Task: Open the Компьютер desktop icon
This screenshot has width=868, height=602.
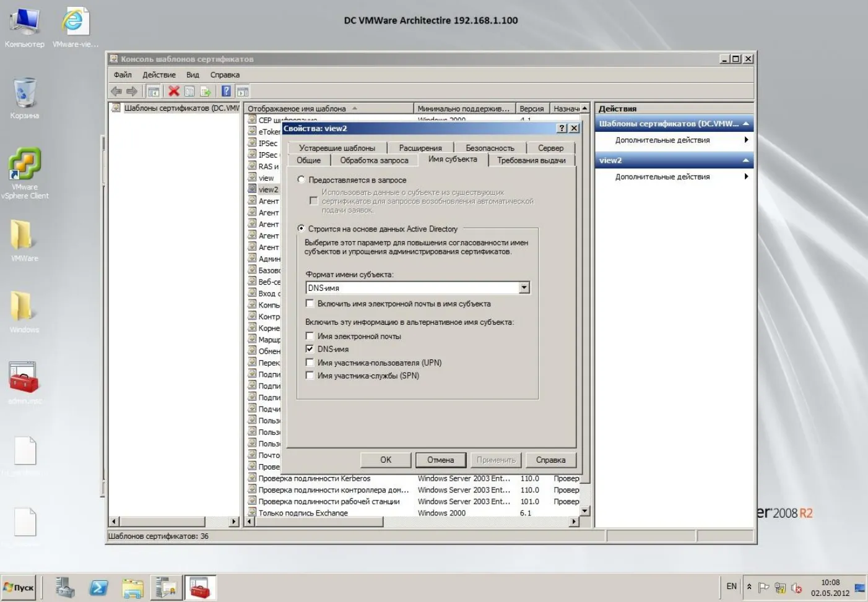Action: (25, 27)
